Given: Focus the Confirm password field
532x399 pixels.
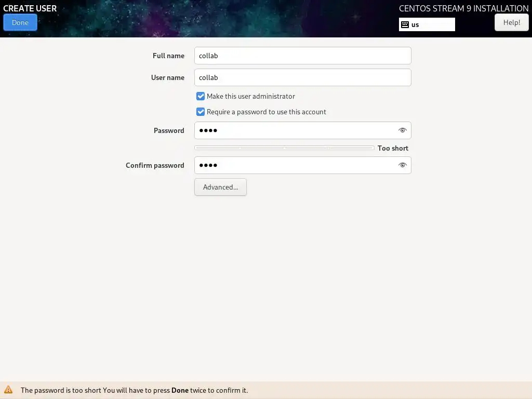Looking at the screenshot, I should 303,165.
